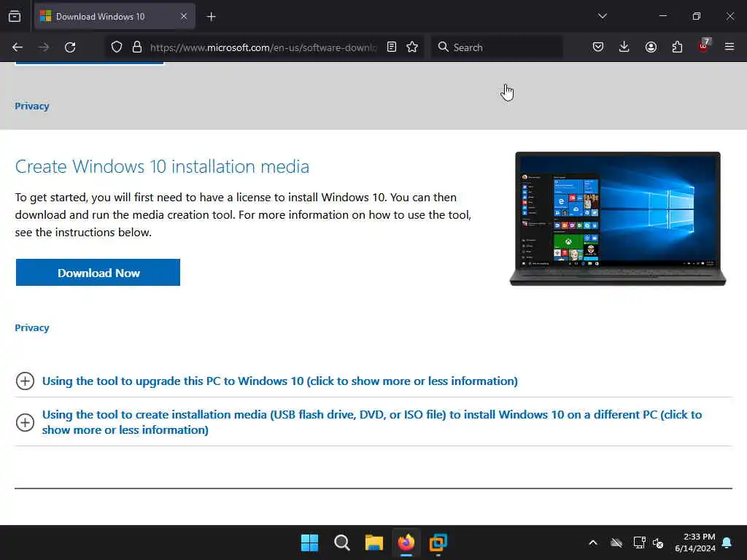Expand upgrade this PC section plus icon
Image resolution: width=747 pixels, height=560 pixels.
26,381
